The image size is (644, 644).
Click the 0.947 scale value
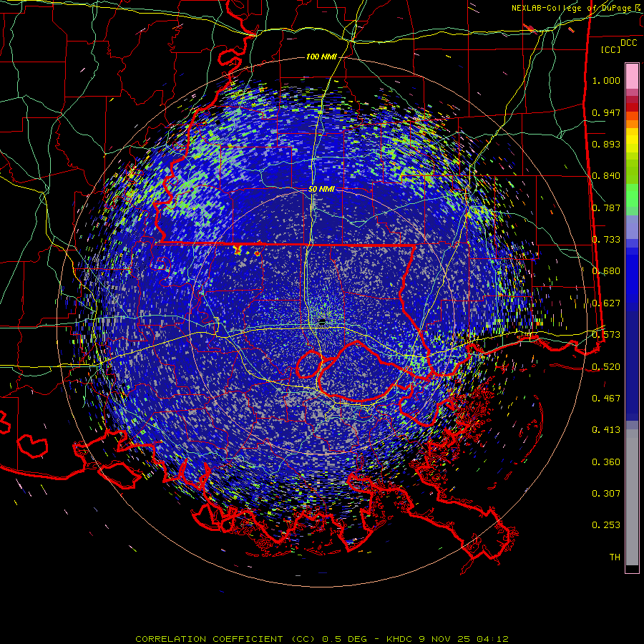pos(606,112)
